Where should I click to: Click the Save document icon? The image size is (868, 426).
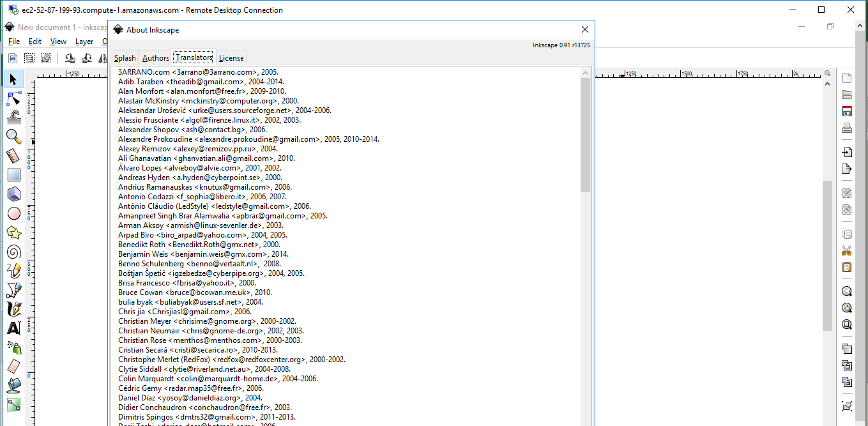click(x=847, y=111)
